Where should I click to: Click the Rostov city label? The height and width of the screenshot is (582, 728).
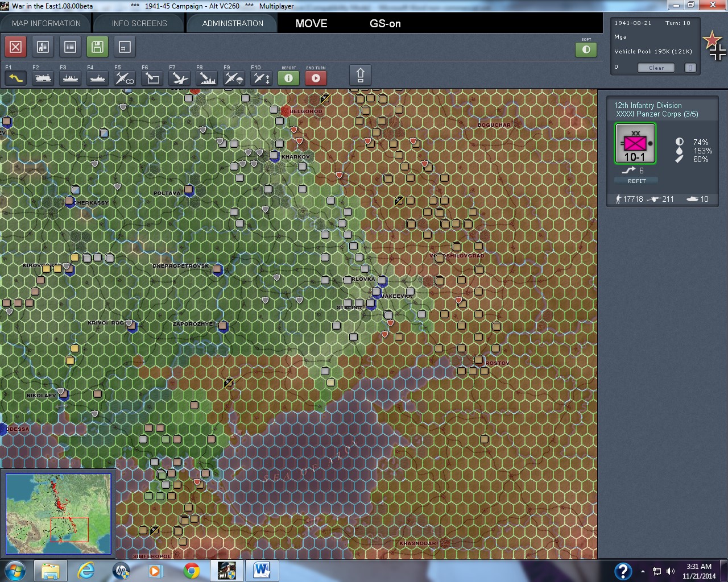497,363
